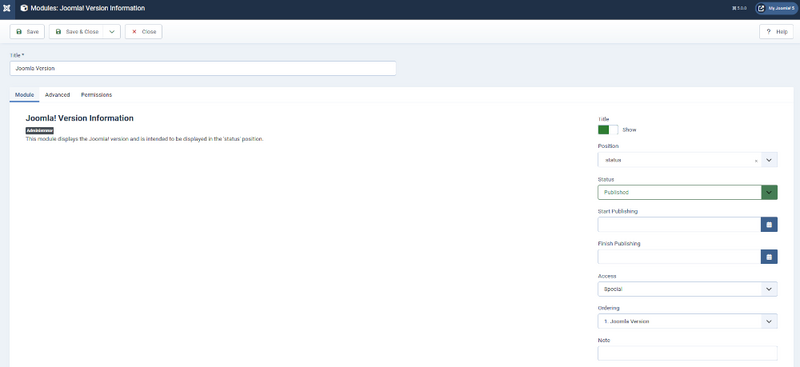
Task: Click the module description text
Action: tap(144, 139)
